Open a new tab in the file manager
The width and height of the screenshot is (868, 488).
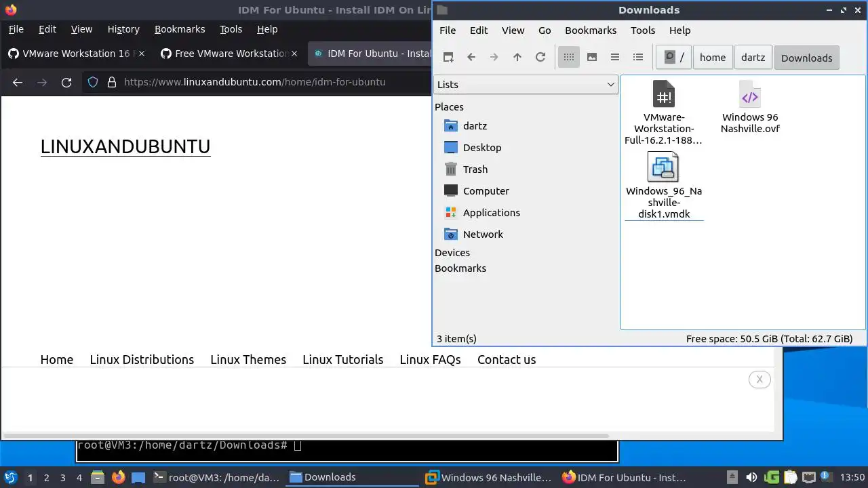448,58
